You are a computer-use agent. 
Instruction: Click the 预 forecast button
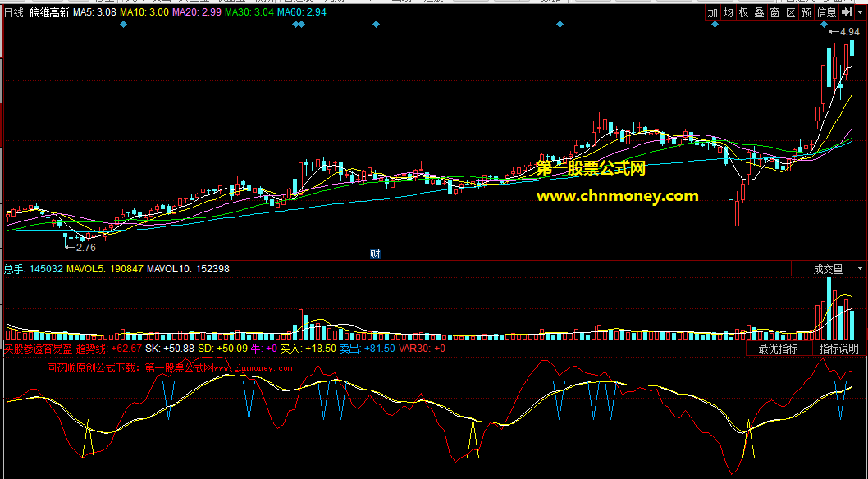tap(806, 12)
